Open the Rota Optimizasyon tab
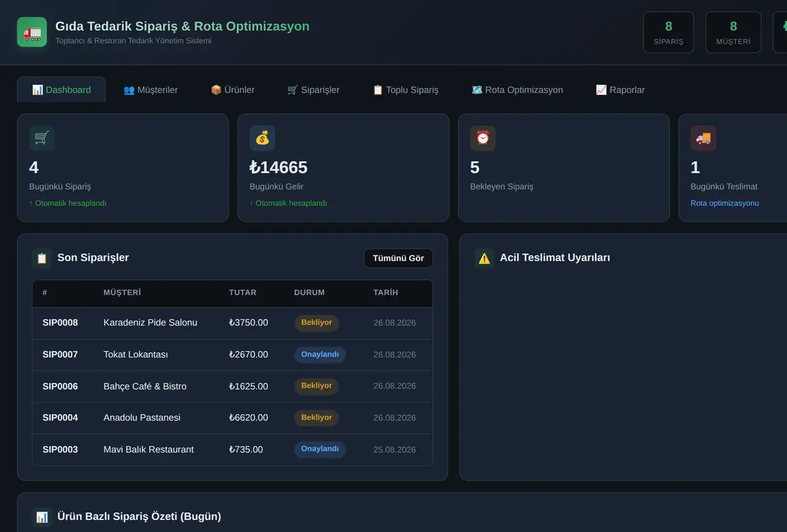 point(517,90)
